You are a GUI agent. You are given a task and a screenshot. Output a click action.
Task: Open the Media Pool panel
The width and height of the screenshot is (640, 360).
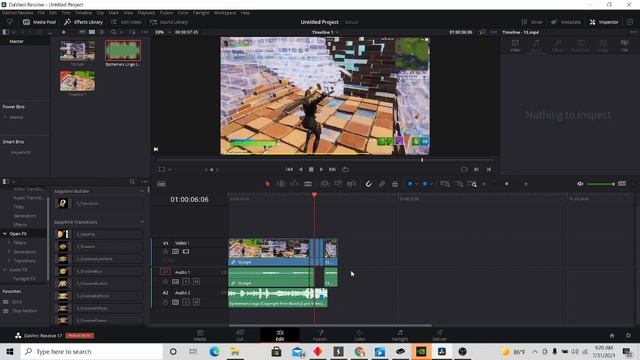39,22
